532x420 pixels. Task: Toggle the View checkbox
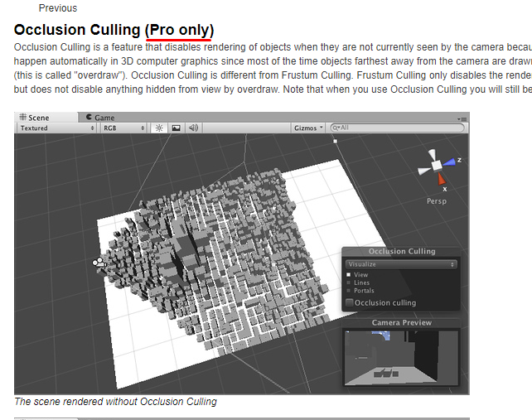point(348,274)
